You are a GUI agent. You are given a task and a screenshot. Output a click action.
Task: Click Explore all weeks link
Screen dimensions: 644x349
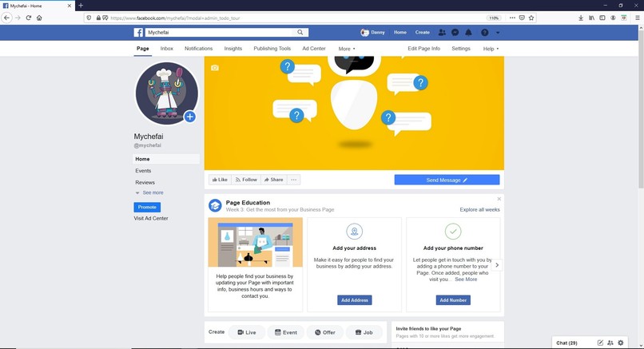point(479,210)
